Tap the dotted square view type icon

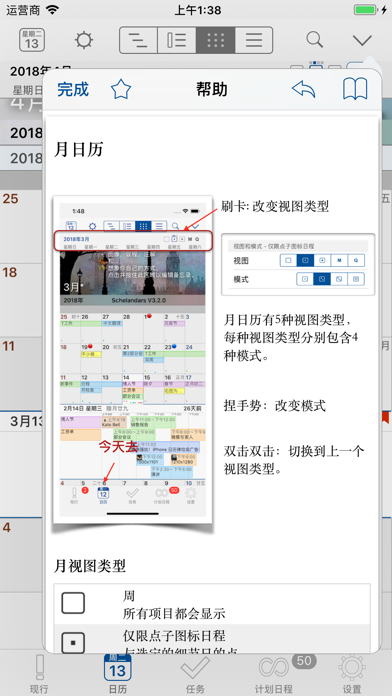pos(73,642)
